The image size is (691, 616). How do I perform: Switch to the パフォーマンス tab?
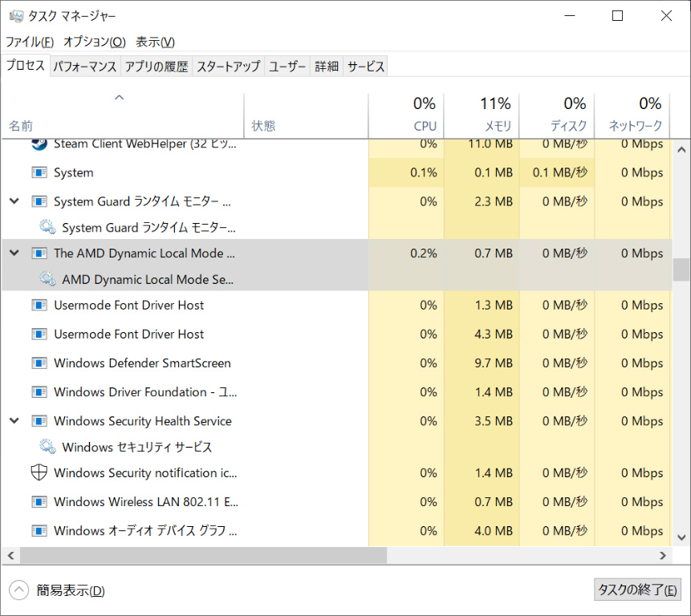pyautogui.click(x=85, y=67)
